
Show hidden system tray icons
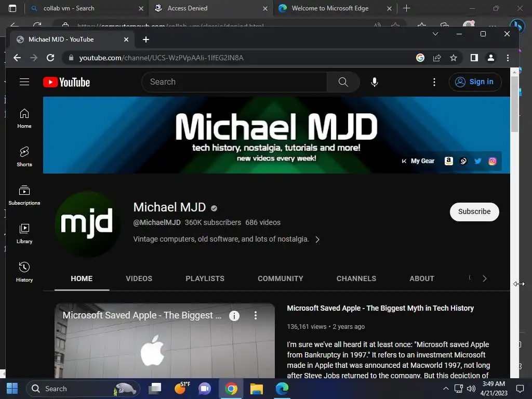pyautogui.click(x=446, y=389)
